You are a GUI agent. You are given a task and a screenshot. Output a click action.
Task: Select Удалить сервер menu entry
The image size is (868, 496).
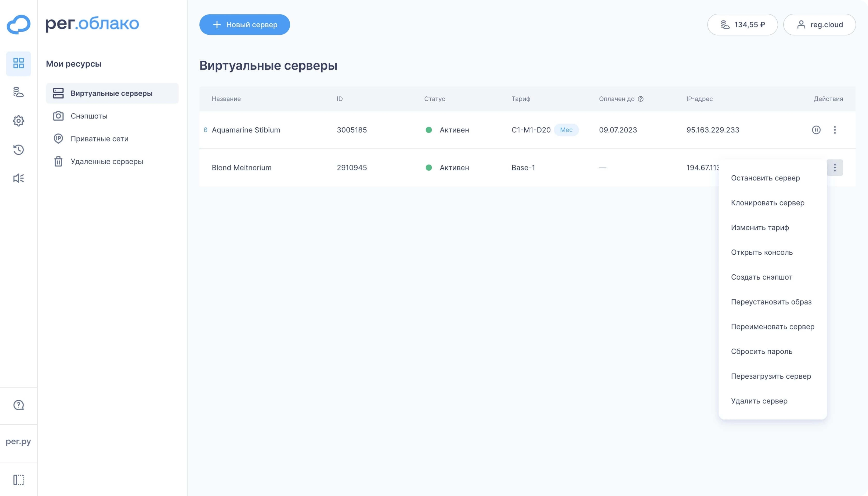[x=759, y=401]
